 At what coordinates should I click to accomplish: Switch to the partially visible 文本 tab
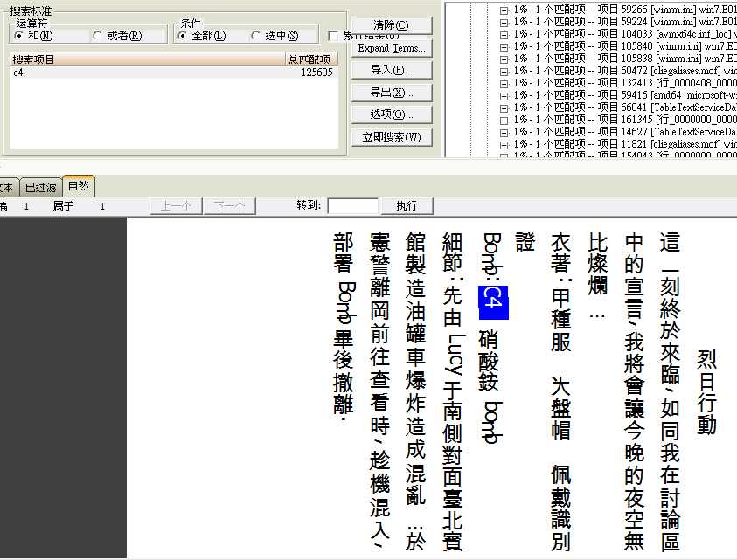(8, 188)
